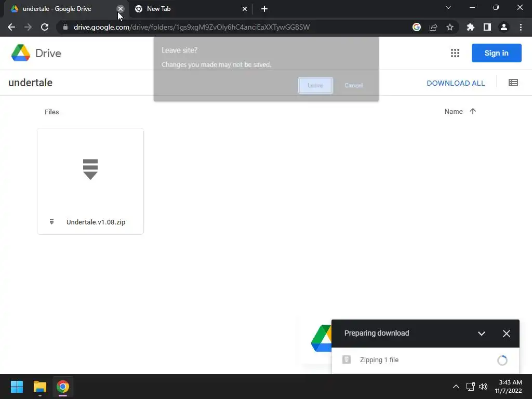This screenshot has width=532, height=399.
Task: Reload the Google Drive page
Action: [x=45, y=27]
